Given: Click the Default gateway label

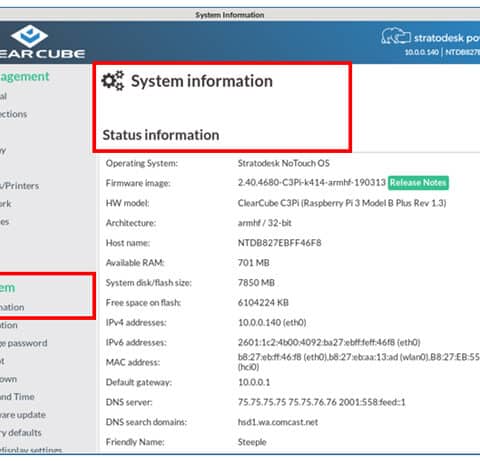Looking at the screenshot, I should tap(139, 382).
